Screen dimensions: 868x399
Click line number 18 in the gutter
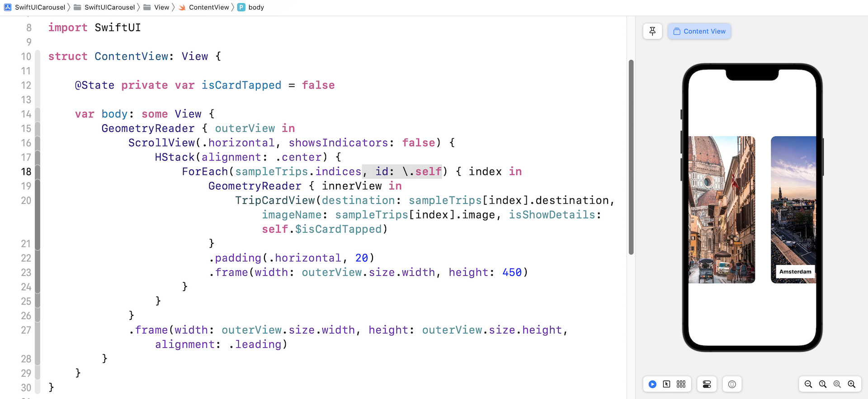click(x=26, y=172)
